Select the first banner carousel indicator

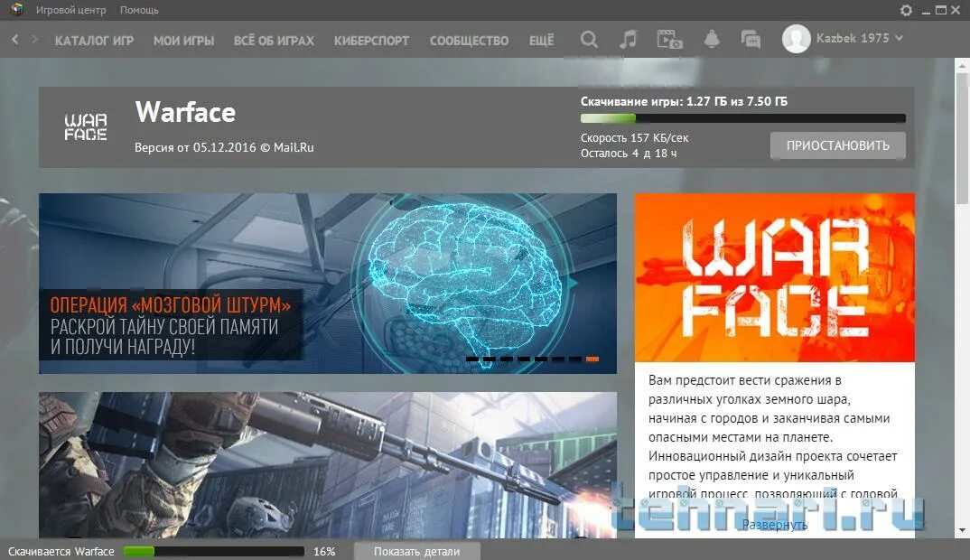(471, 359)
